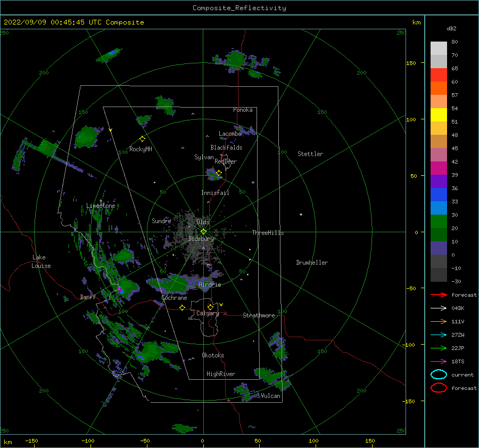The height and width of the screenshot is (448, 479).
Task: Click the Okotoks label
Action: point(213,355)
